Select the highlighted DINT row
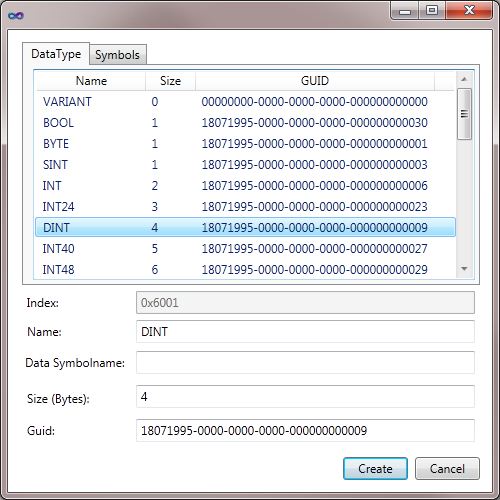Image resolution: width=500 pixels, height=500 pixels. click(245, 227)
